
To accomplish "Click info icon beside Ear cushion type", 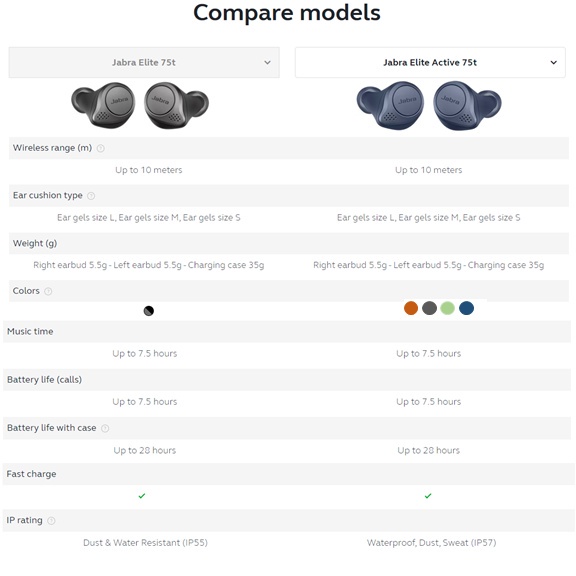I will (91, 196).
